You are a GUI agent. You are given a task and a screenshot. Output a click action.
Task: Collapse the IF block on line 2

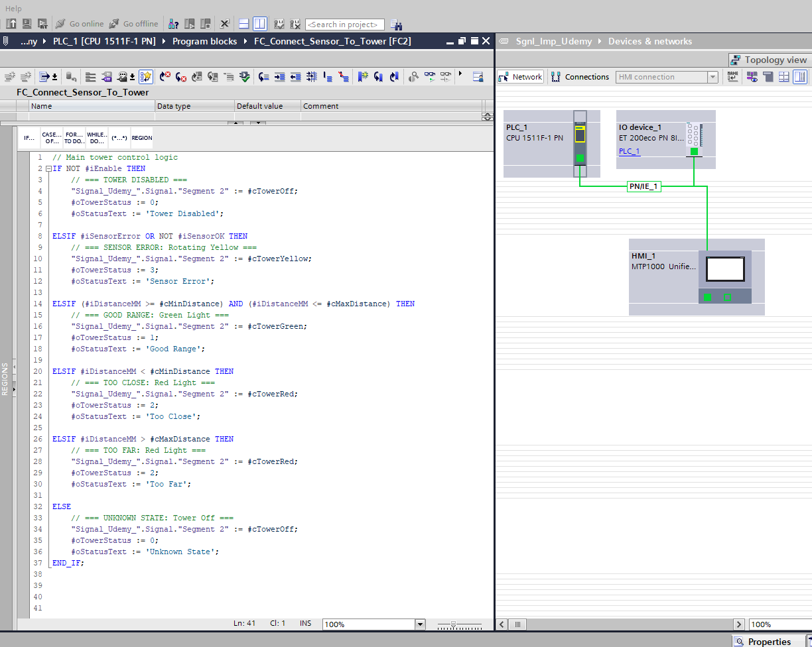tap(48, 169)
